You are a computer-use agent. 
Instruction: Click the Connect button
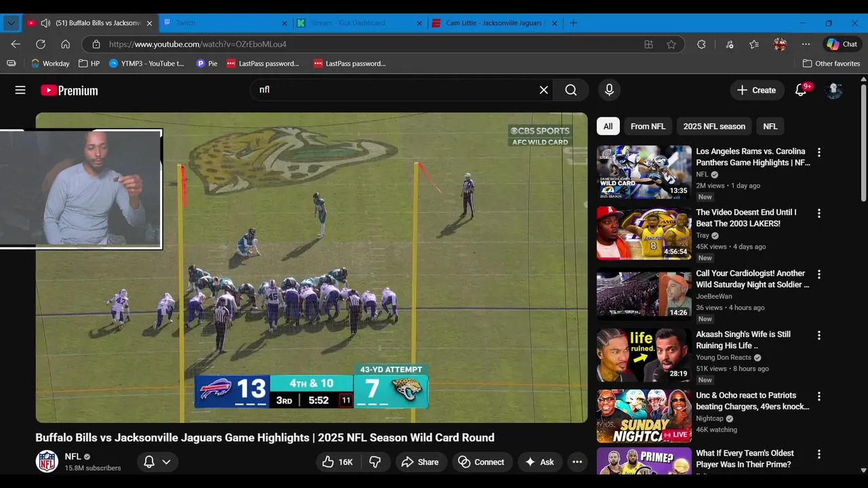click(x=481, y=462)
